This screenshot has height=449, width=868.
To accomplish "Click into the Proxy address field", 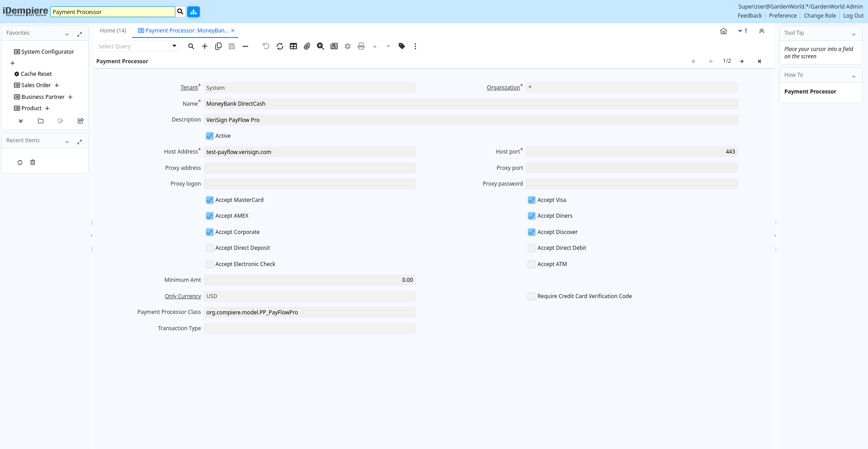I will coord(310,168).
